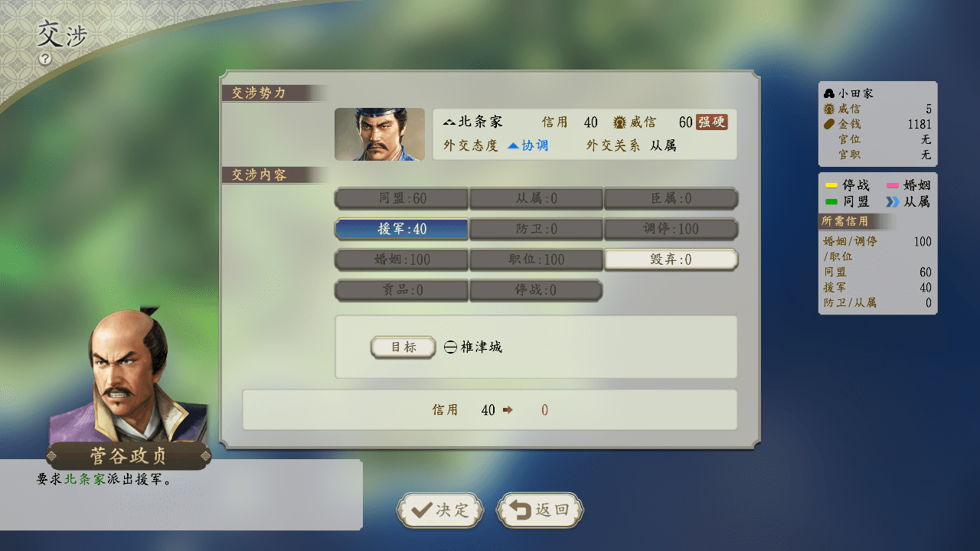The image size is (980, 551).
Task: Click the 菅谷政贞 advisor portrait
Action: [130, 375]
